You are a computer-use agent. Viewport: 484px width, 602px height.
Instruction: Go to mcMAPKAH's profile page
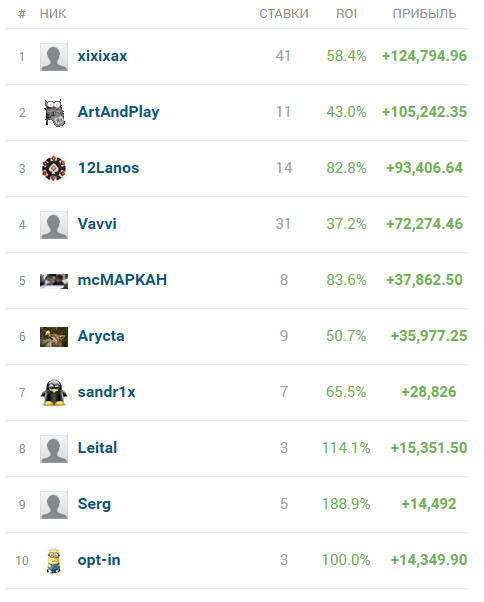(x=122, y=280)
